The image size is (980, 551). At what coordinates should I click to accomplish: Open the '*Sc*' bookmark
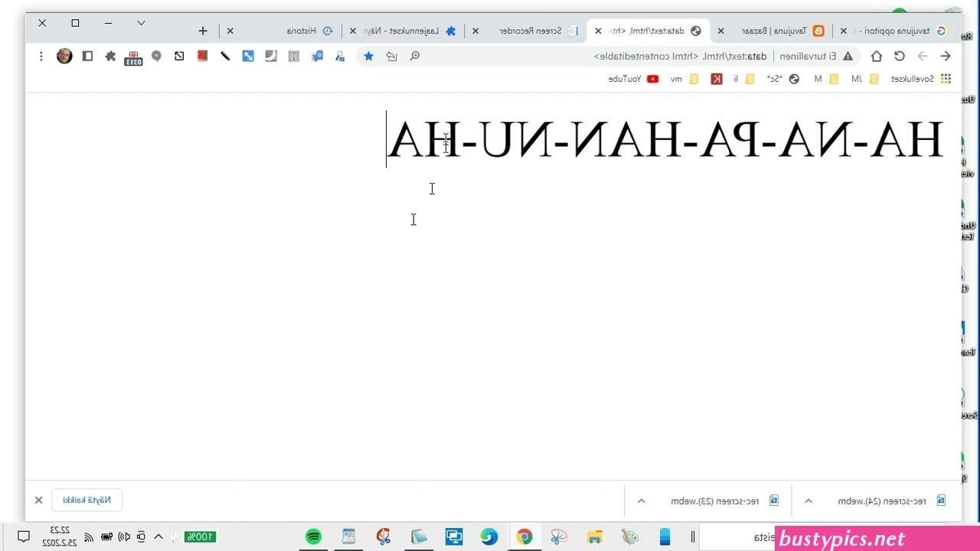[783, 79]
